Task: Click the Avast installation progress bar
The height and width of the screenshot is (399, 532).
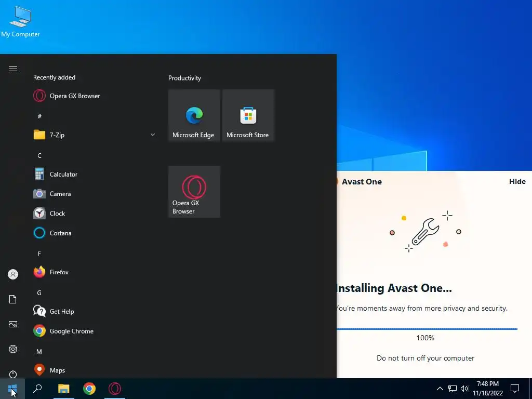Action: point(427,329)
